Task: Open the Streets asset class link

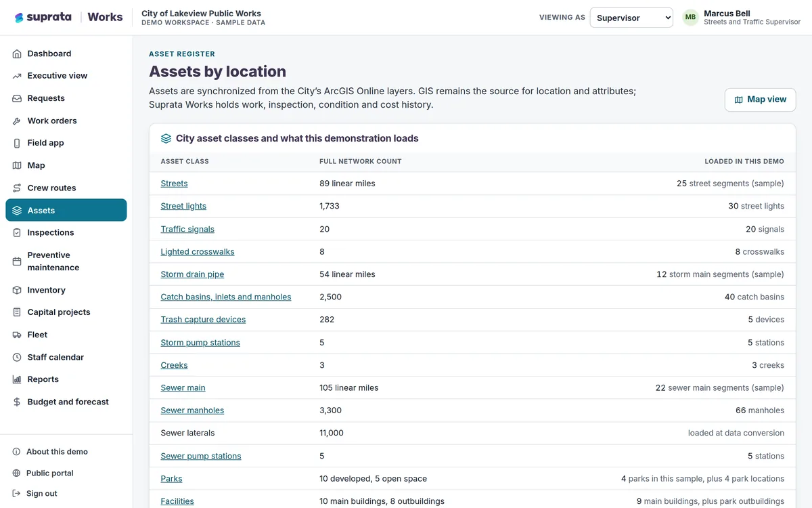Action: click(174, 184)
